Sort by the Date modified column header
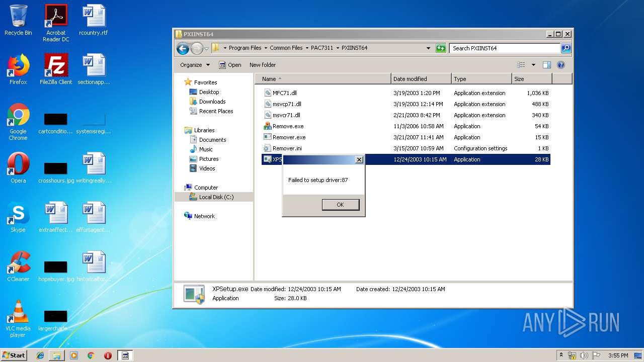644x362 pixels. (x=421, y=79)
